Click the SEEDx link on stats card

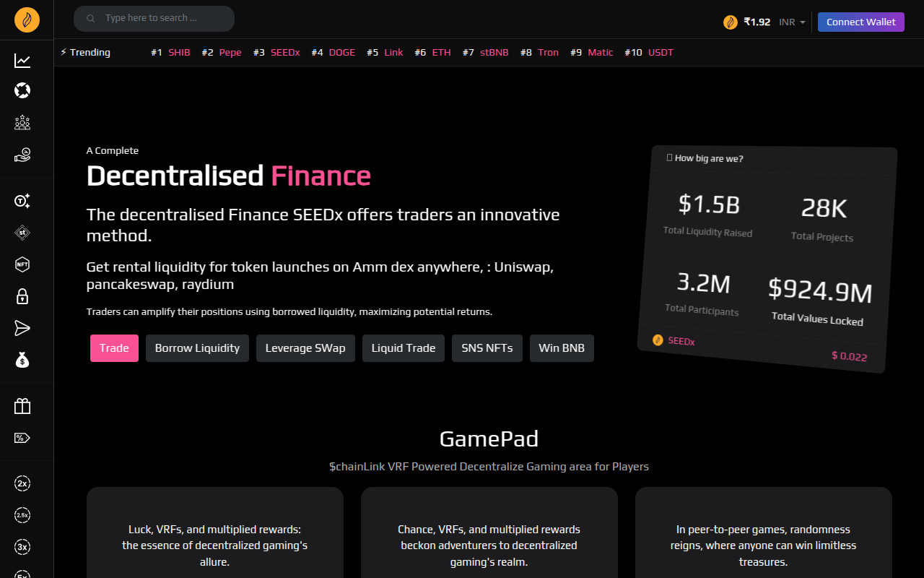click(x=681, y=341)
